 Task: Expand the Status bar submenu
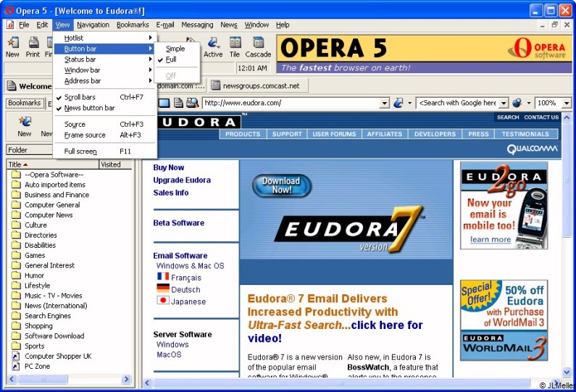(x=104, y=59)
